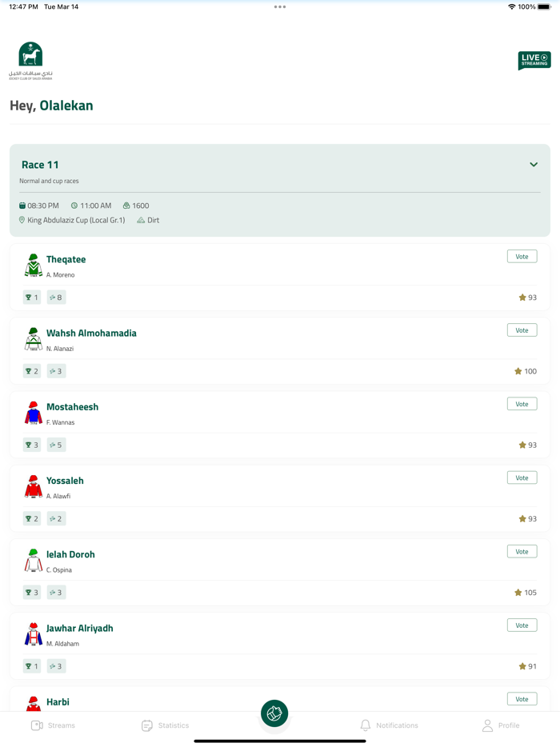
Task: Open the Profile icon
Action: [487, 725]
